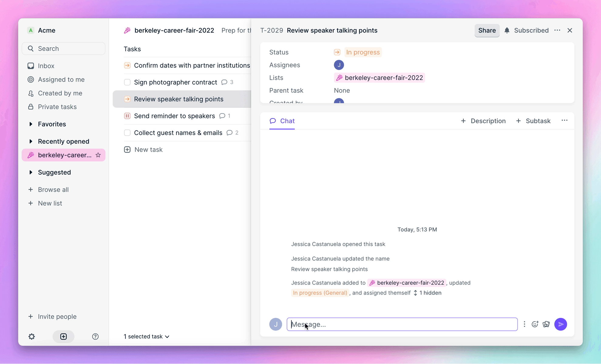Click task ID T-2029

point(272,30)
